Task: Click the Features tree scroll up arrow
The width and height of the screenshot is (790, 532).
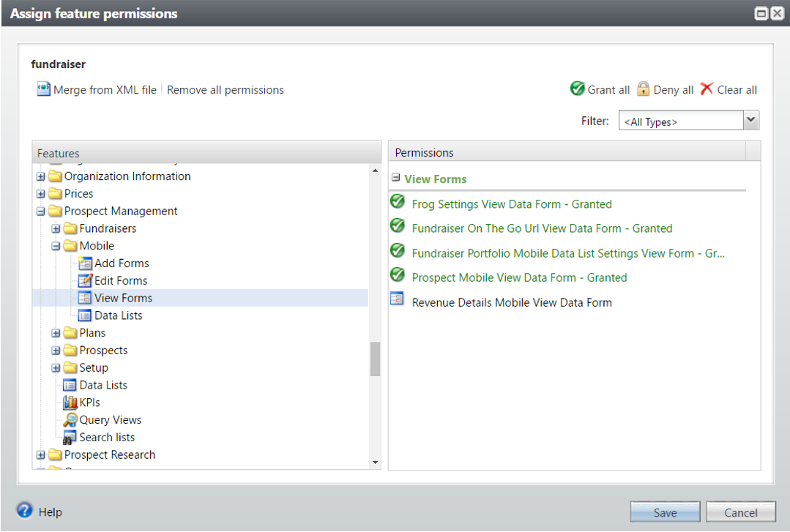Action: coord(375,171)
